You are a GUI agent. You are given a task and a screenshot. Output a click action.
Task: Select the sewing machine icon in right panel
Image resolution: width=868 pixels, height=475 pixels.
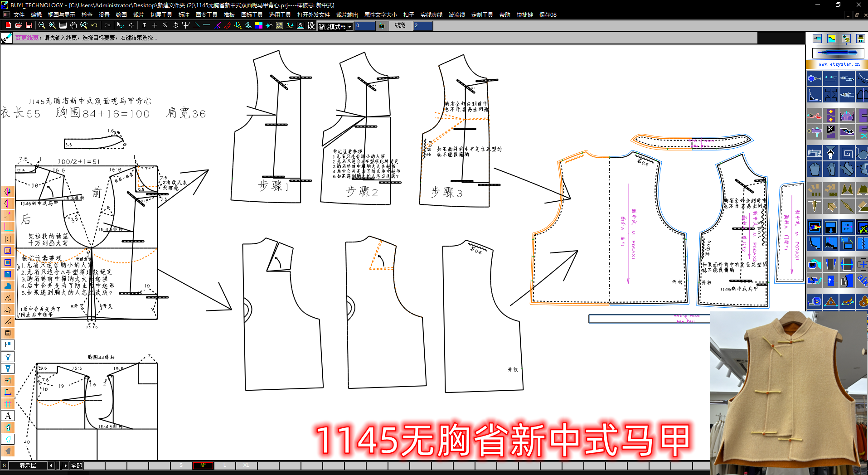(815, 153)
